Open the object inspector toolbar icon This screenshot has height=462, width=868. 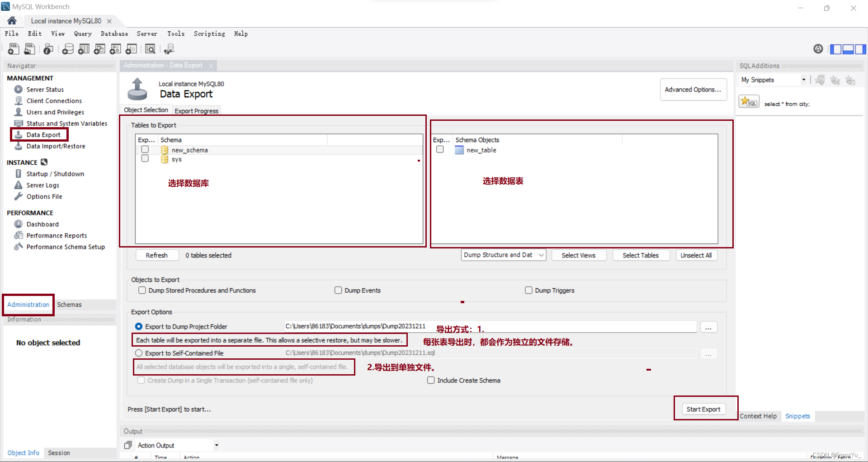[x=48, y=49]
